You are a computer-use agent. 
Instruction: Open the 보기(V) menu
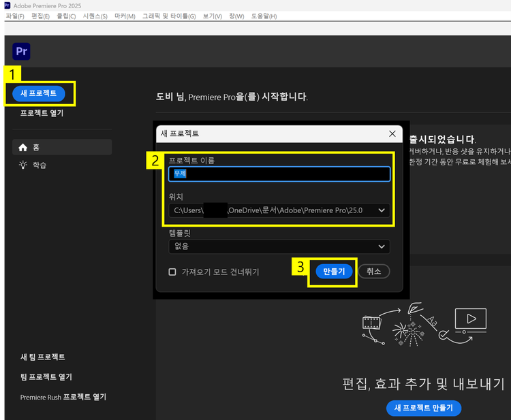tap(213, 16)
